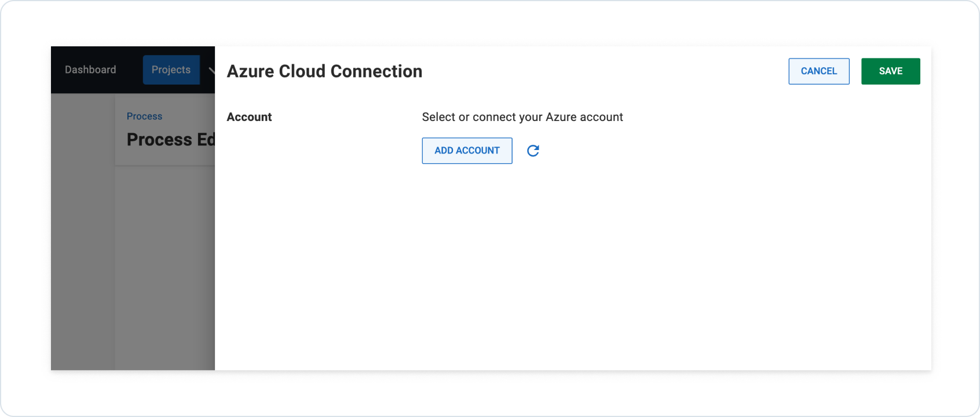This screenshot has height=417, width=980.
Task: Switch to the Projects tab
Action: pyautogui.click(x=171, y=69)
